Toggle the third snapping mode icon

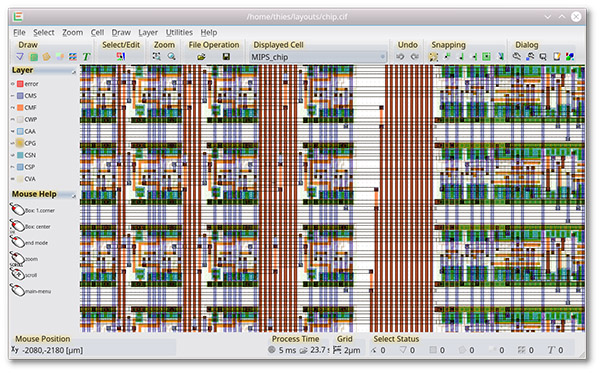pos(461,57)
